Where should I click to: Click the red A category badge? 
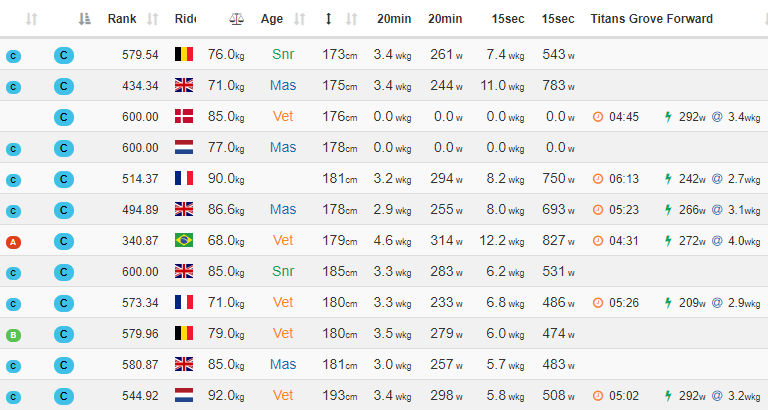tap(13, 242)
